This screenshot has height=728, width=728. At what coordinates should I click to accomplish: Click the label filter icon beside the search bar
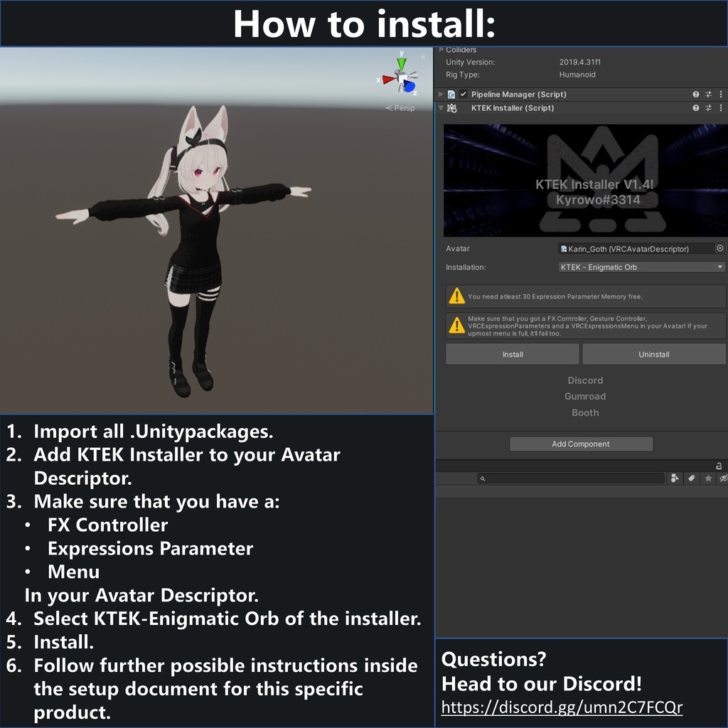(691, 478)
